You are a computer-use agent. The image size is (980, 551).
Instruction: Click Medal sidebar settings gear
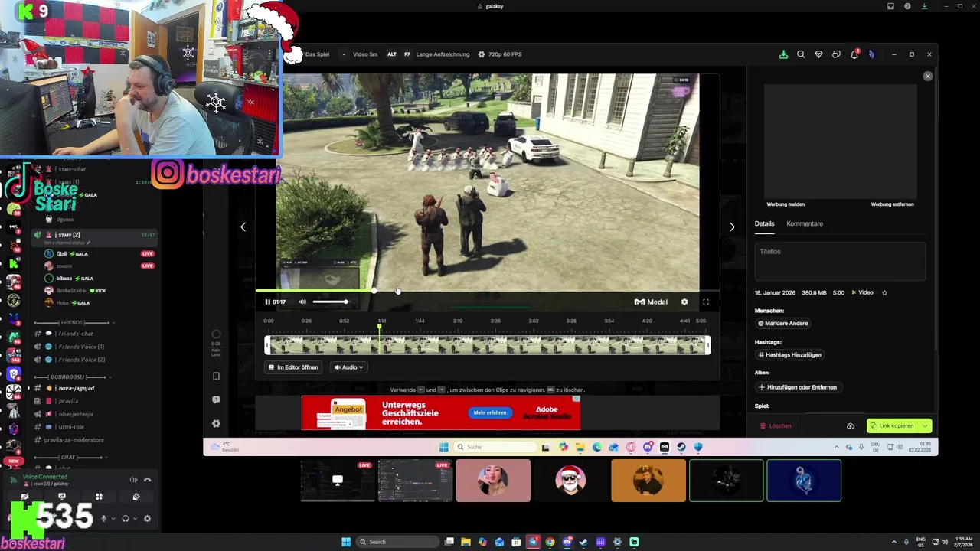(216, 423)
